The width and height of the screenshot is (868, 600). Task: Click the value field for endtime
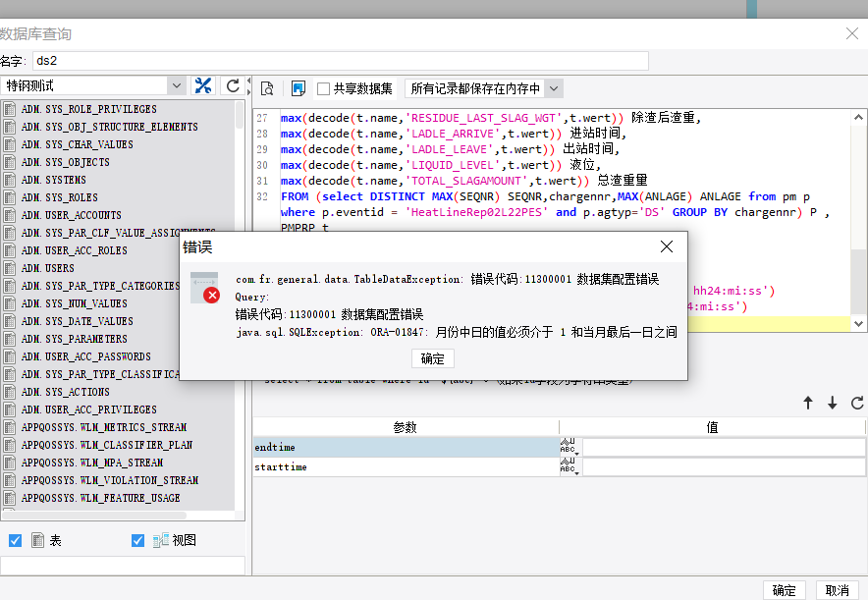pyautogui.click(x=724, y=447)
